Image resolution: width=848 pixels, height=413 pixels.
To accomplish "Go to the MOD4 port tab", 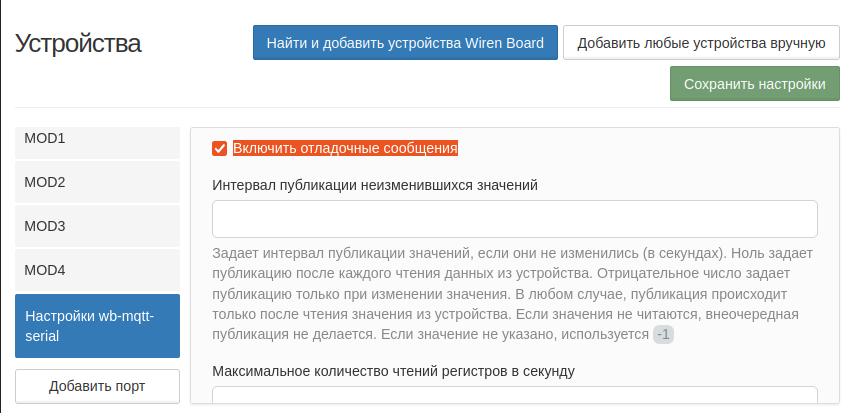I will [x=97, y=270].
